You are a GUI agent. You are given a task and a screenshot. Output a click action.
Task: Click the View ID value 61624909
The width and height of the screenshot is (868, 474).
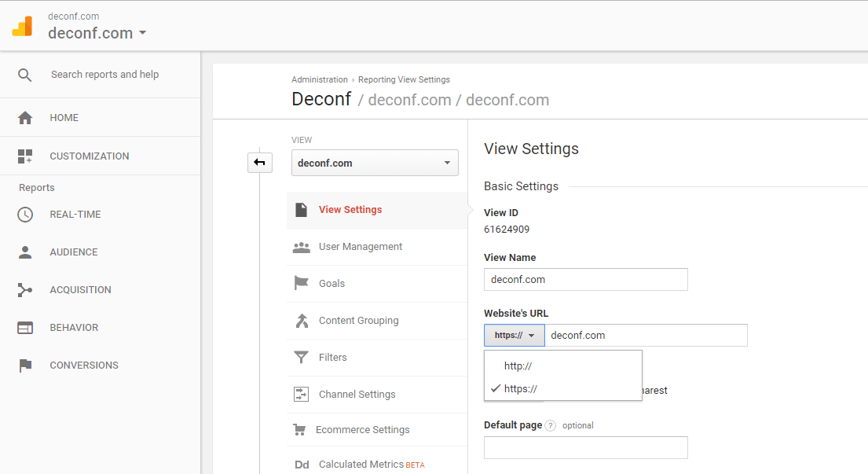point(507,230)
